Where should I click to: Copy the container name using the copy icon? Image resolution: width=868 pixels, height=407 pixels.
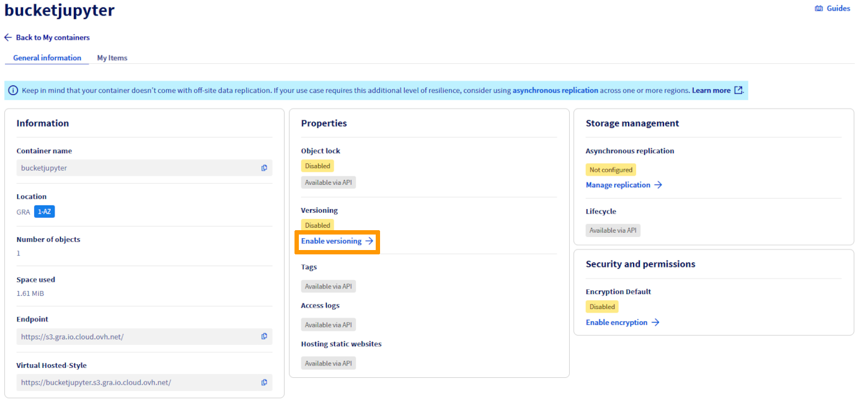tap(264, 168)
